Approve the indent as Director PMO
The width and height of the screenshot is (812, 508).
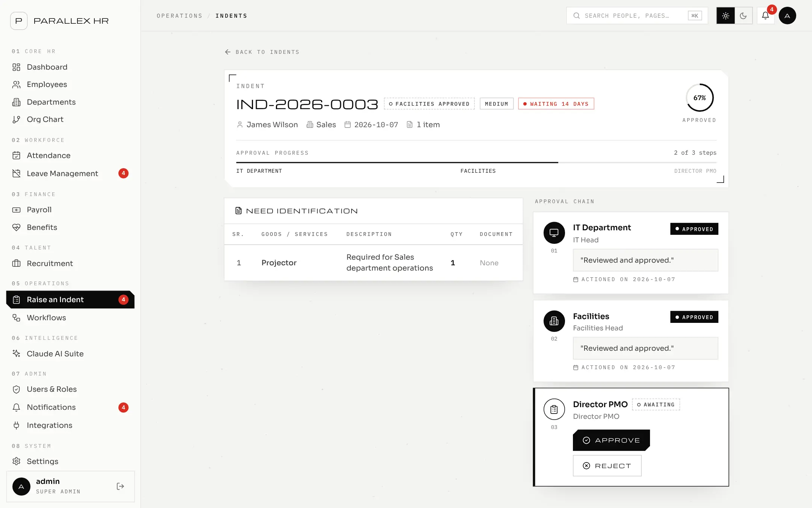(611, 440)
